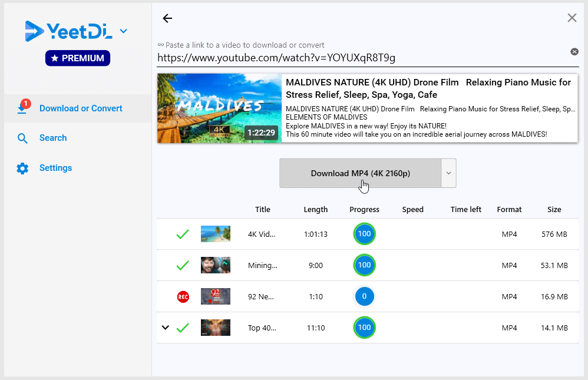Click the link icon beside paste hint
This screenshot has height=380, width=588.
point(160,45)
